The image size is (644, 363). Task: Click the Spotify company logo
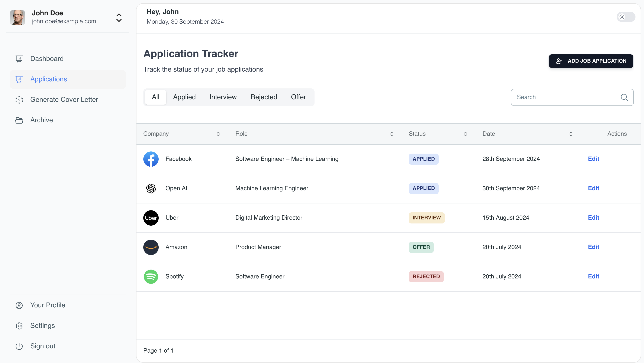pyautogui.click(x=151, y=277)
